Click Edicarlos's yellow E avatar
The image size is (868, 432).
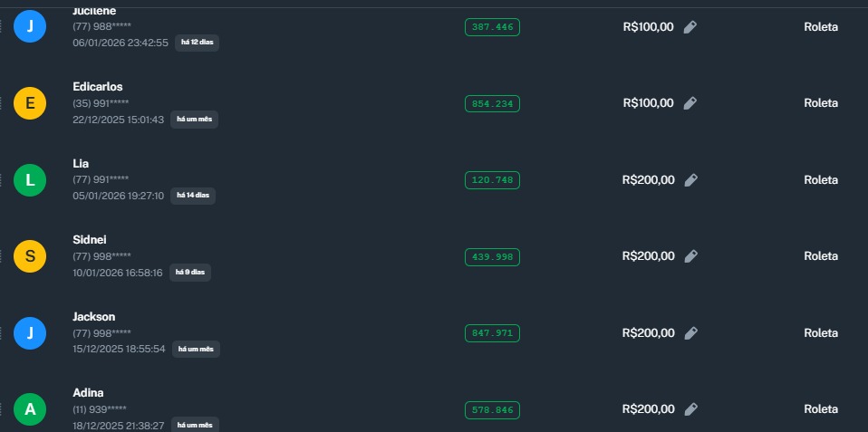point(30,103)
